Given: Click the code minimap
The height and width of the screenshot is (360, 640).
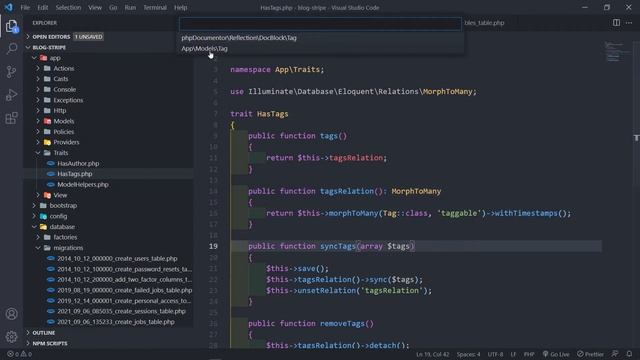Looking at the screenshot, I should click(617, 51).
